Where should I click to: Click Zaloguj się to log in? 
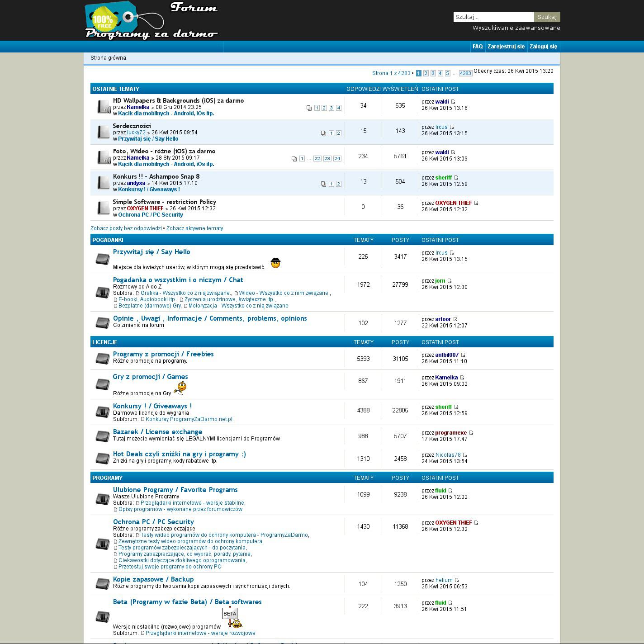point(543,47)
